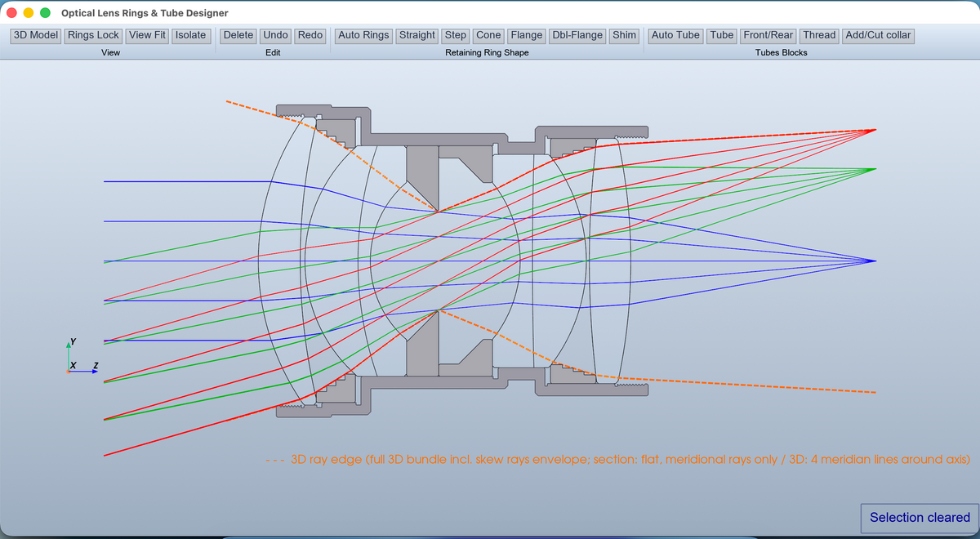Run Auto Tube generation
The width and height of the screenshot is (980, 539).
(x=675, y=35)
